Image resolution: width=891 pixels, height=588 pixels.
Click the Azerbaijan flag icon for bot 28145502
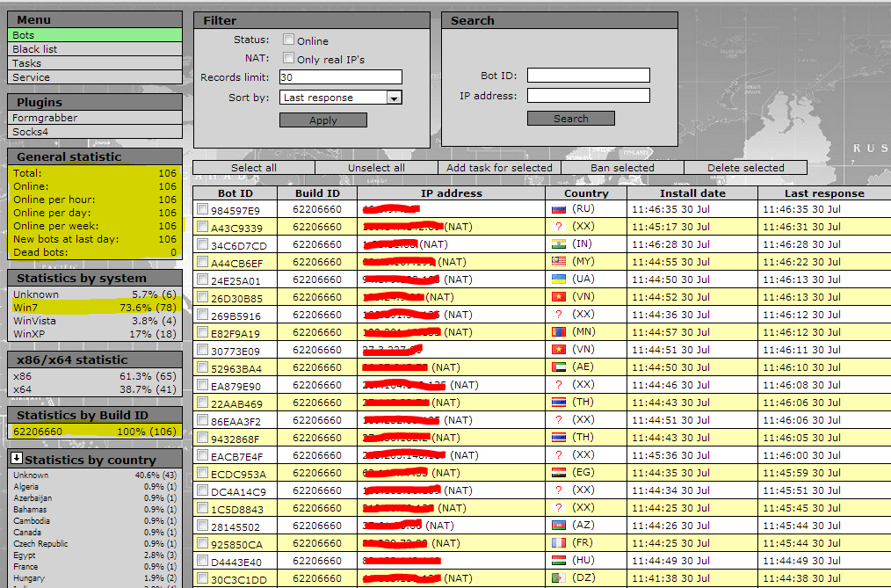pyautogui.click(x=559, y=526)
